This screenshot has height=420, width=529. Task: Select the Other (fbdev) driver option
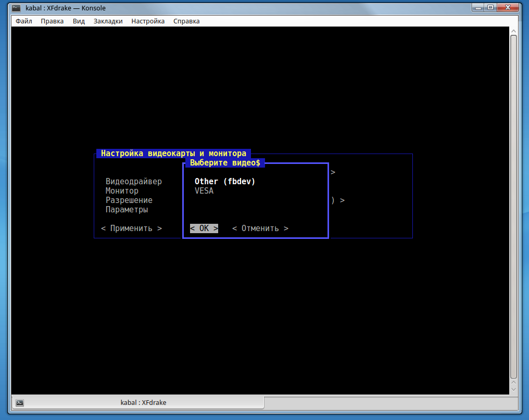pos(225,182)
